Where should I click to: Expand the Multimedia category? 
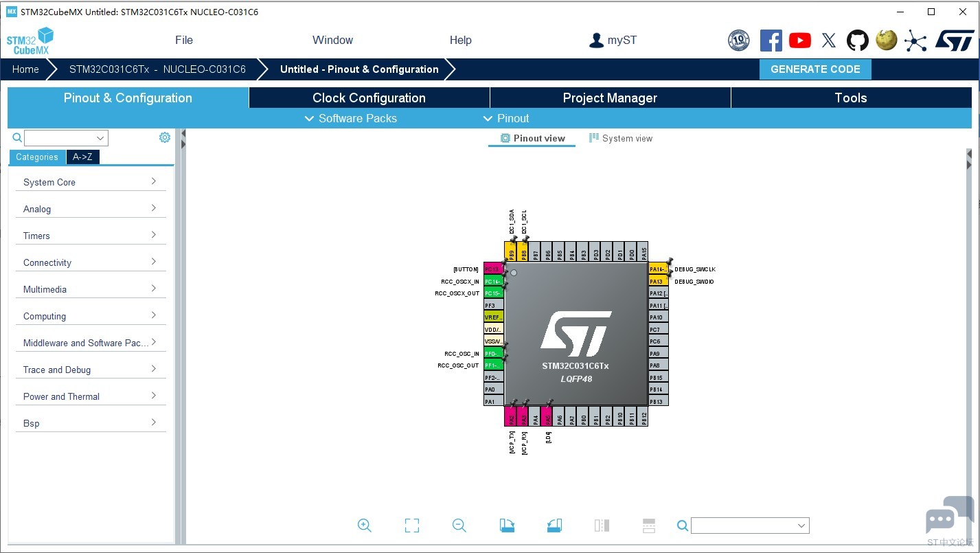tap(91, 289)
